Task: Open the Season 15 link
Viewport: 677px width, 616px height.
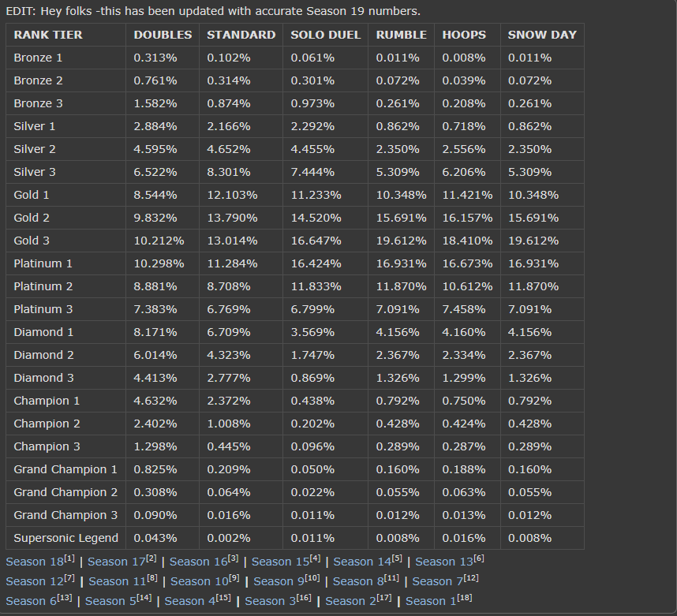Action: [280, 562]
